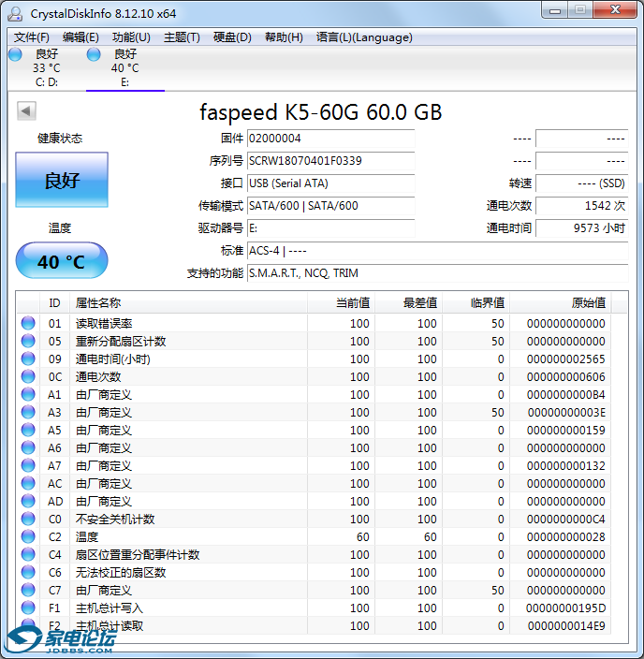Screen dimensions: 644x659
Task: Click the previous disk arrow button
Action: pos(26,111)
